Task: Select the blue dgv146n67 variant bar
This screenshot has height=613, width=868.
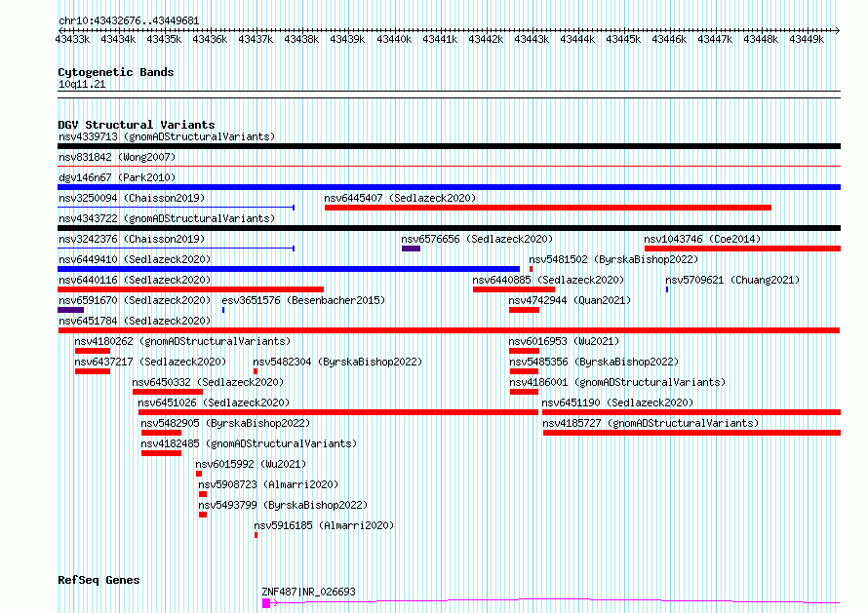Action: pos(449,187)
